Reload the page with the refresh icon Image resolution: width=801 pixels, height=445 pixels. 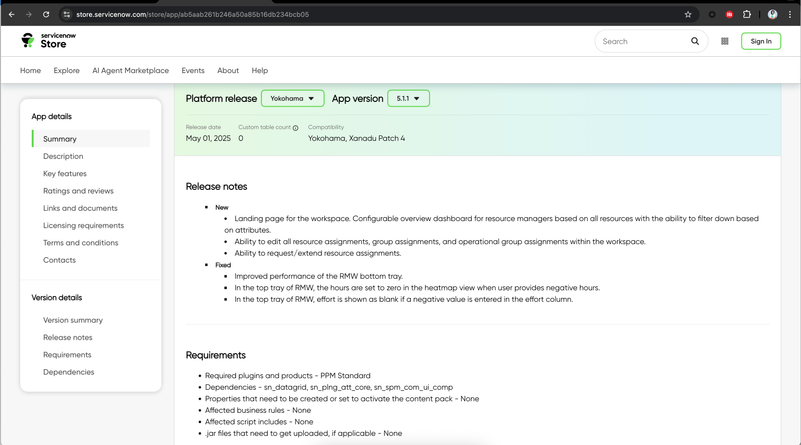(x=46, y=14)
